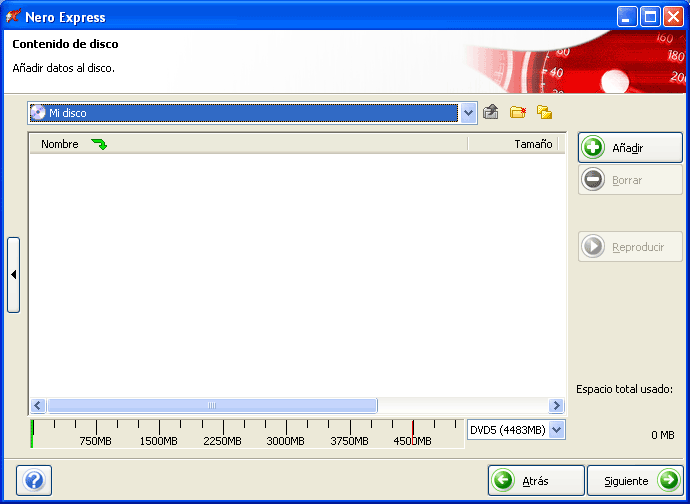Sort by the Tamaño column header
This screenshot has width=690, height=504.
click(513, 144)
